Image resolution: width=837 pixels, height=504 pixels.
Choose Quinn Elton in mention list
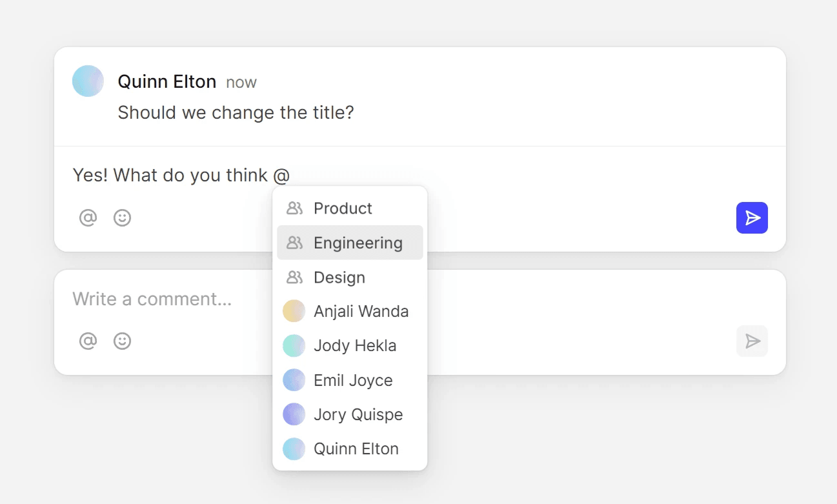point(356,449)
